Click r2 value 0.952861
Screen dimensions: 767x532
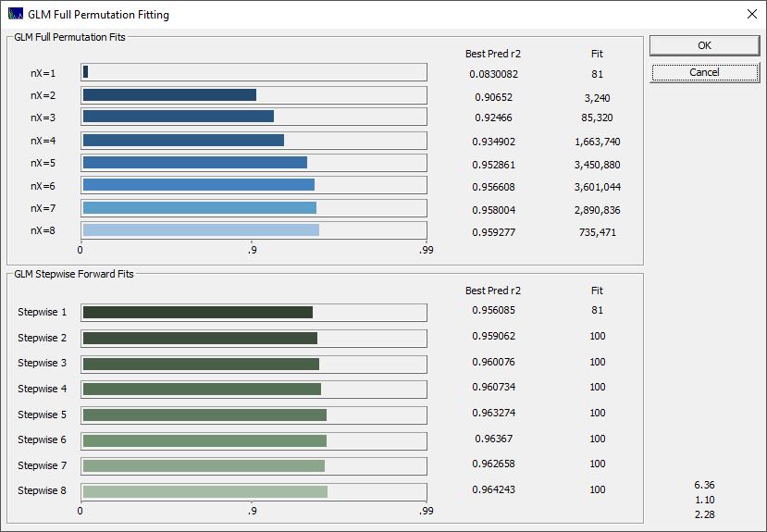click(493, 165)
